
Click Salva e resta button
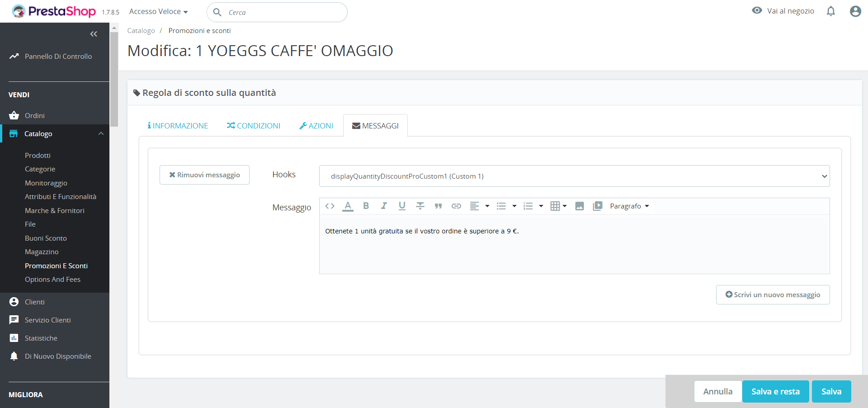(x=776, y=392)
